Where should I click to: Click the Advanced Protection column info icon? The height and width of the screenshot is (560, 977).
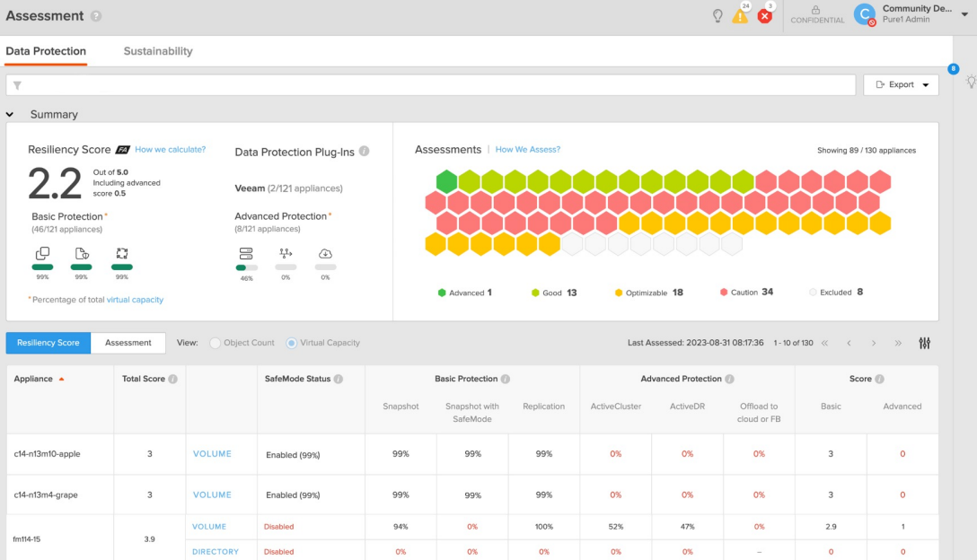pyautogui.click(x=730, y=379)
